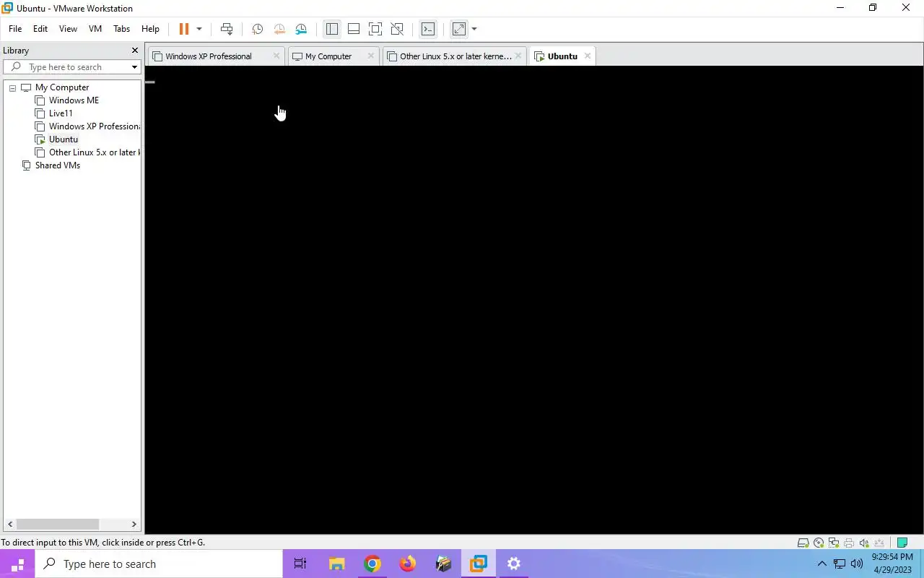Click the sound card status icon
Screen dimensions: 924x578
864,543
